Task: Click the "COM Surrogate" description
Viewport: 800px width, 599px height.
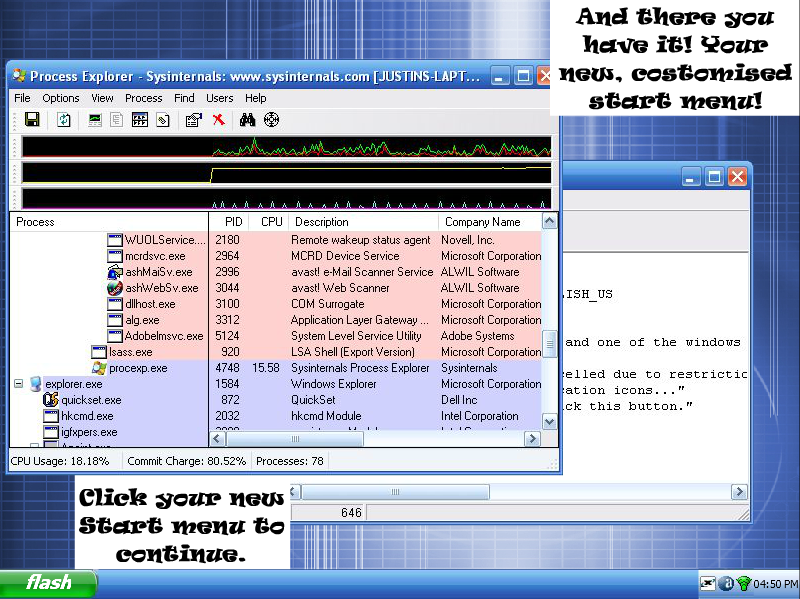Action: tap(328, 304)
